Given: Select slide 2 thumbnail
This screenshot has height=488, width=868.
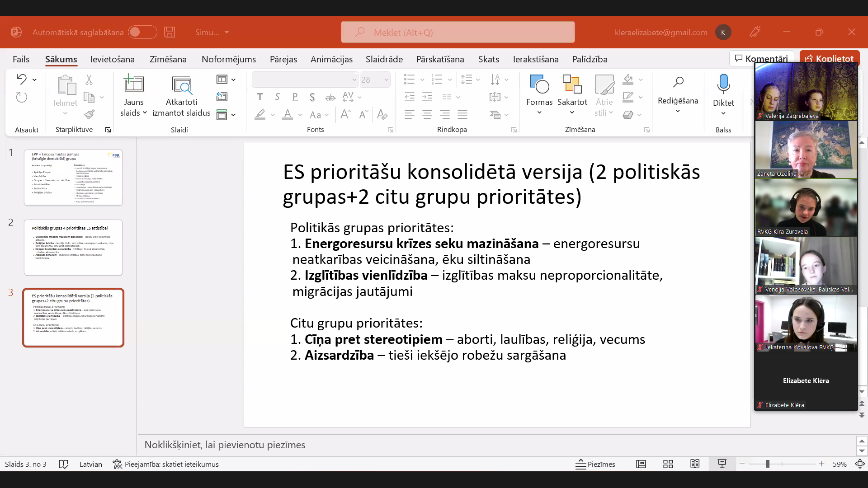Looking at the screenshot, I should tap(73, 248).
